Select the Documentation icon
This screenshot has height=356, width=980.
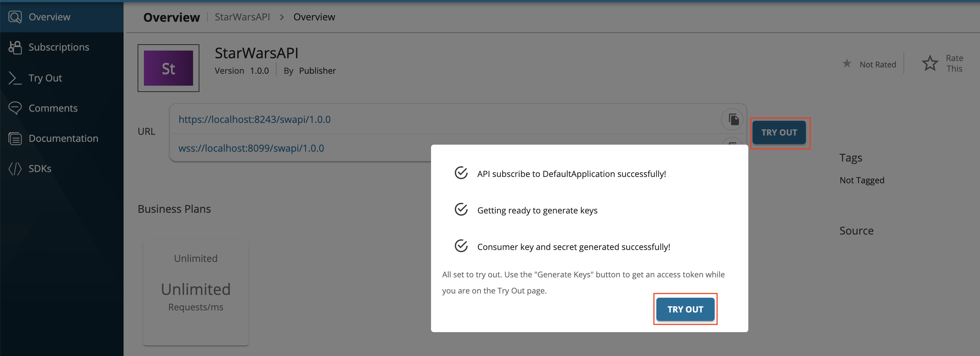[15, 138]
